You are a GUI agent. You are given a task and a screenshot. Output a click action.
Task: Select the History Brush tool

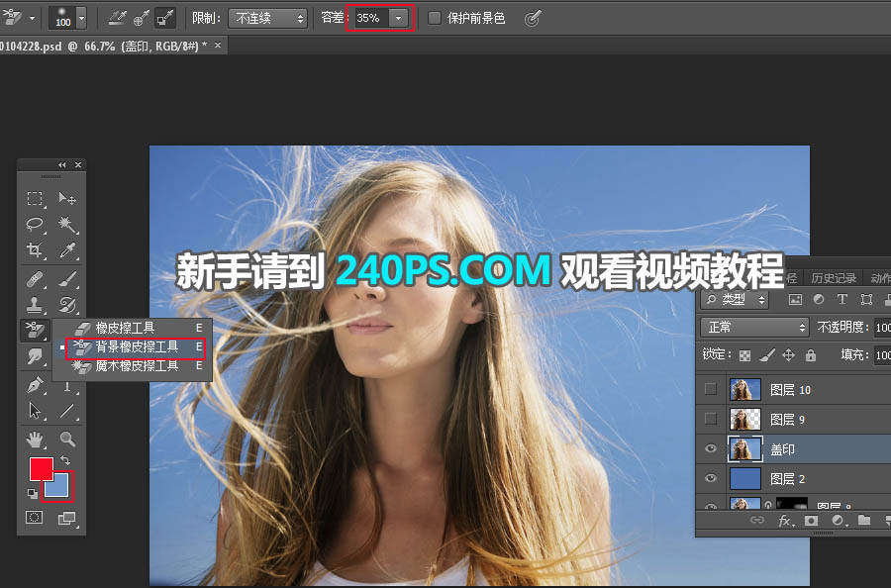click(67, 305)
